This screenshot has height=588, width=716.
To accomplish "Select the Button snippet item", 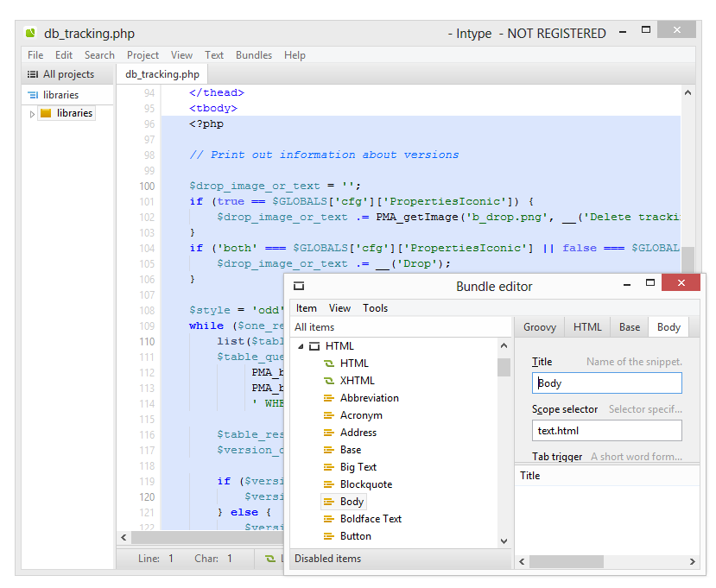I will [355, 536].
